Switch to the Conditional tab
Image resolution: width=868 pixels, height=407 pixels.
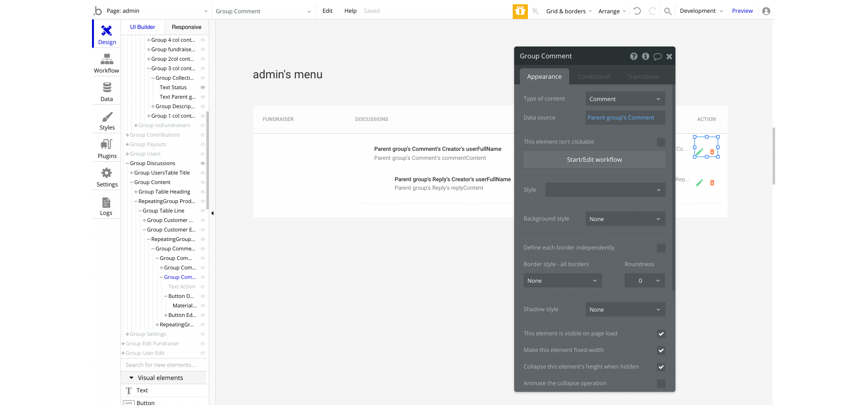[593, 76]
